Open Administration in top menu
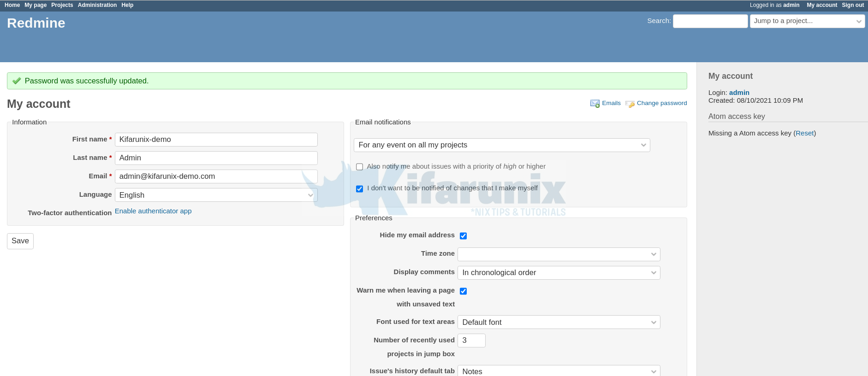The height and width of the screenshot is (376, 868). click(97, 5)
